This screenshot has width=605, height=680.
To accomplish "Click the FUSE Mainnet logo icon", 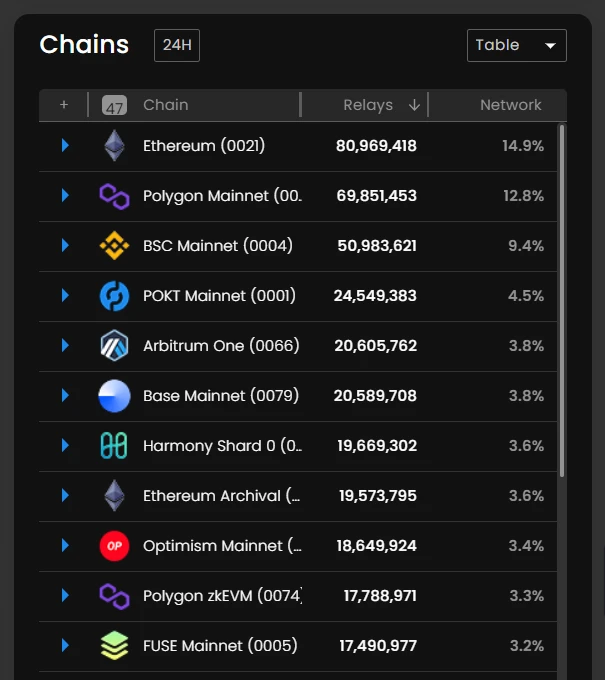I will (114, 646).
